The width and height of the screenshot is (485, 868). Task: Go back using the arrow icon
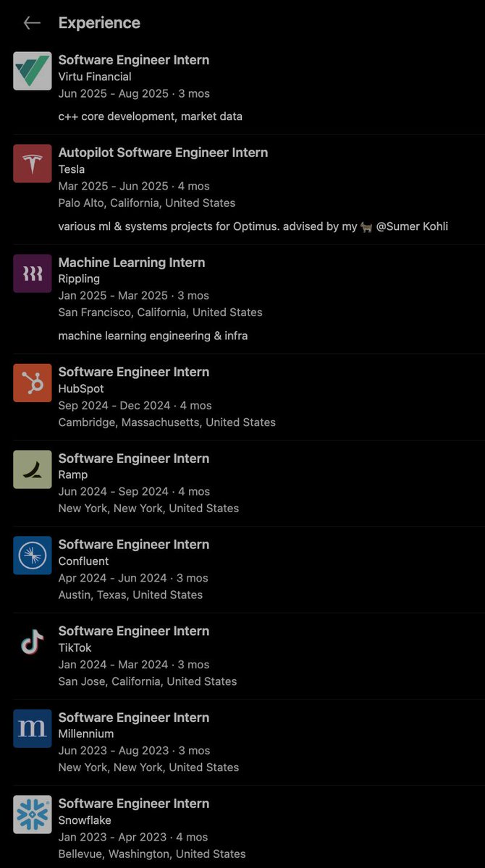[x=32, y=23]
